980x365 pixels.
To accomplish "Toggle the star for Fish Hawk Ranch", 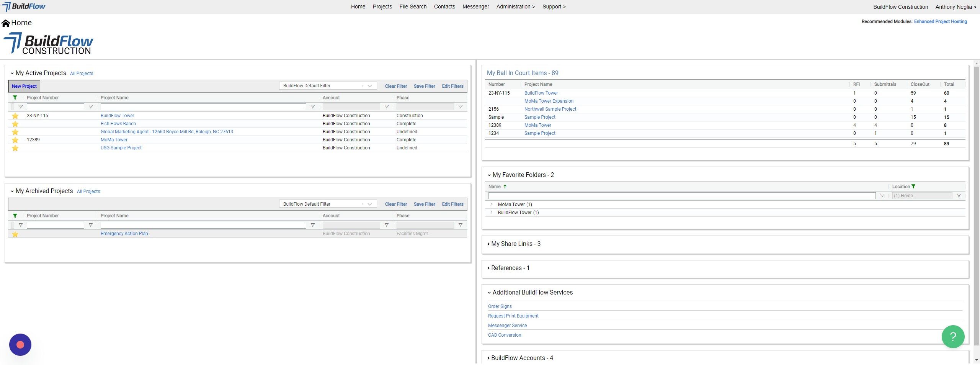I will click(x=15, y=124).
